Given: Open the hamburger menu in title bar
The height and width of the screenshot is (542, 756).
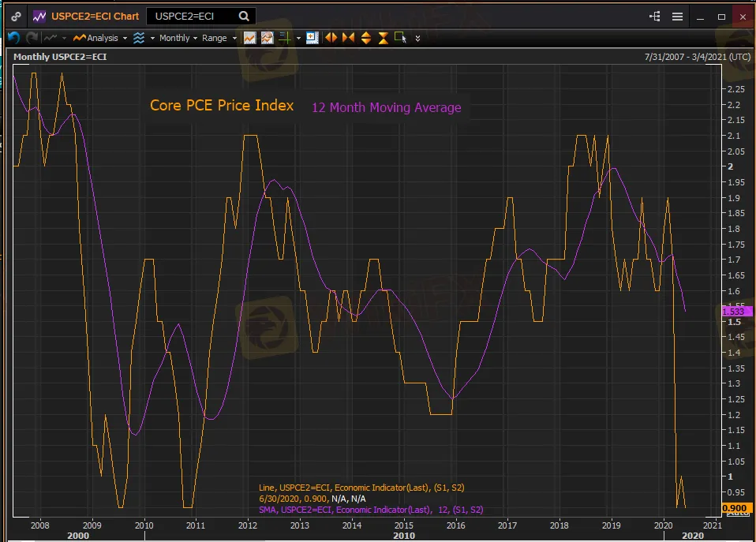Looking at the screenshot, I should (x=677, y=16).
